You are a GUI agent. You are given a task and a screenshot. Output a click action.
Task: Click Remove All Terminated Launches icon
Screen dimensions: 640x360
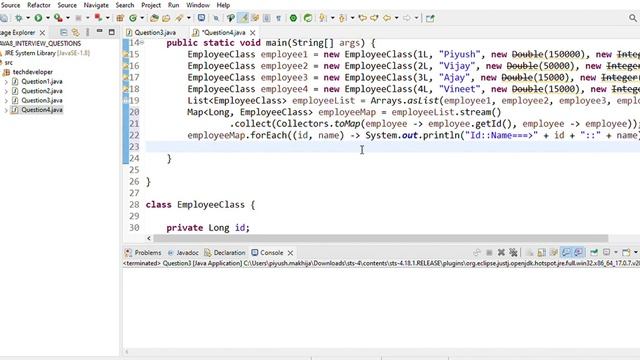point(513,253)
